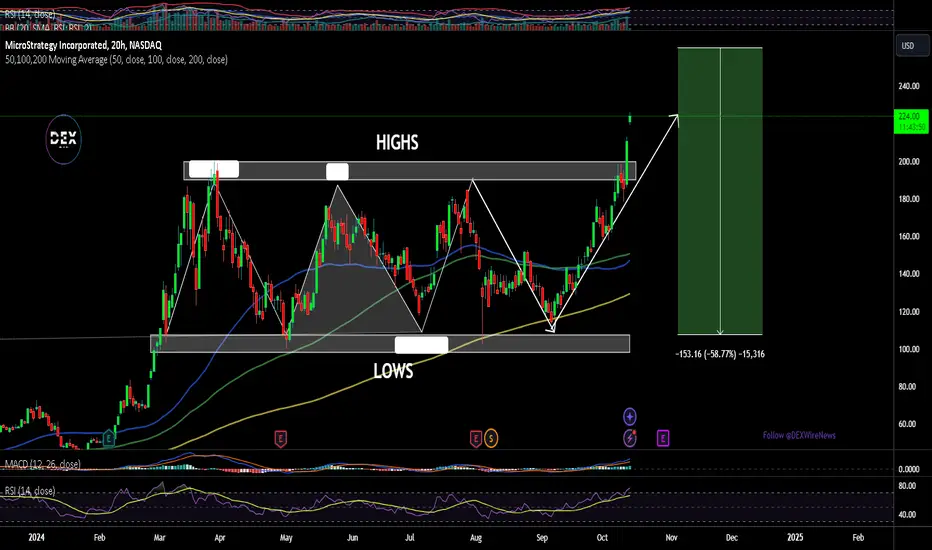Viewport: 932px width, 550px height.
Task: Click the Nov time axis label
Action: (671, 538)
